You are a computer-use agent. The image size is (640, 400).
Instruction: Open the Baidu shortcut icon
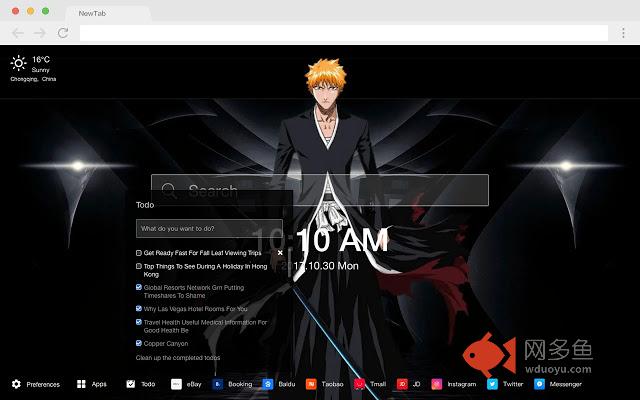pos(268,384)
